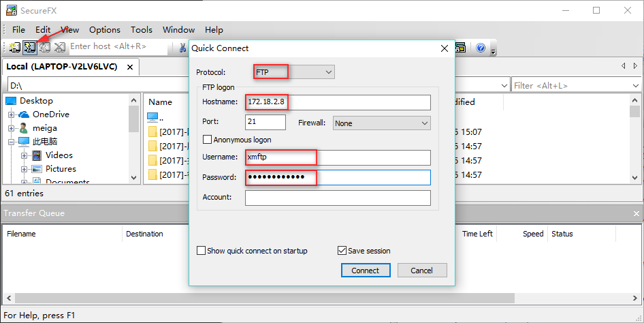Close the Local (LAPTOP-V2LV6LVC) tab

coord(130,67)
